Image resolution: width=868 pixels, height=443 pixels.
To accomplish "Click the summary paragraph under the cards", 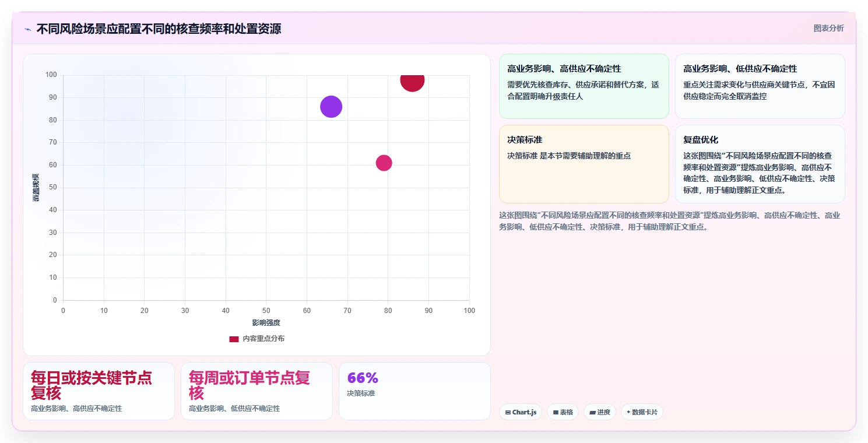I will click(x=670, y=221).
